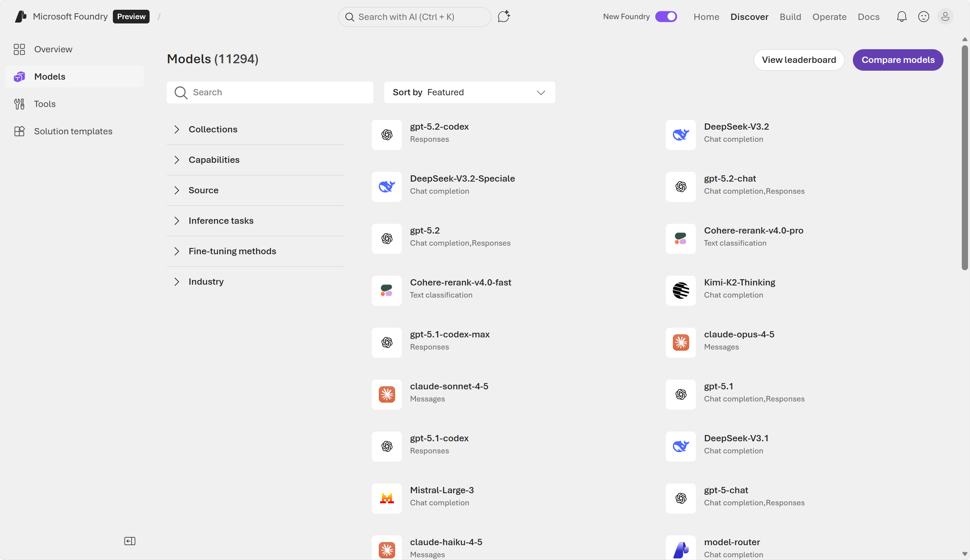
Task: Click the Compare models button
Action: [x=898, y=60]
